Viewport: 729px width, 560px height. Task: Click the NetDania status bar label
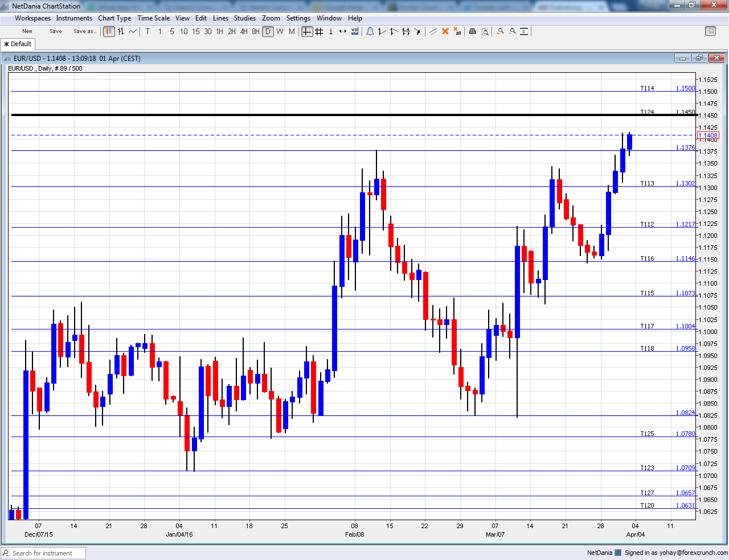pyautogui.click(x=600, y=553)
